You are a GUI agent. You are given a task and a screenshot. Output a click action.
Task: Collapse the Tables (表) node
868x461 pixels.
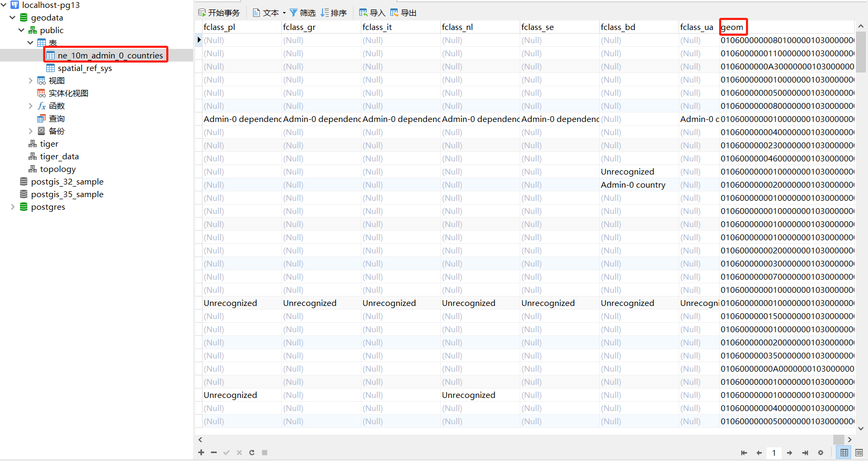(31, 43)
